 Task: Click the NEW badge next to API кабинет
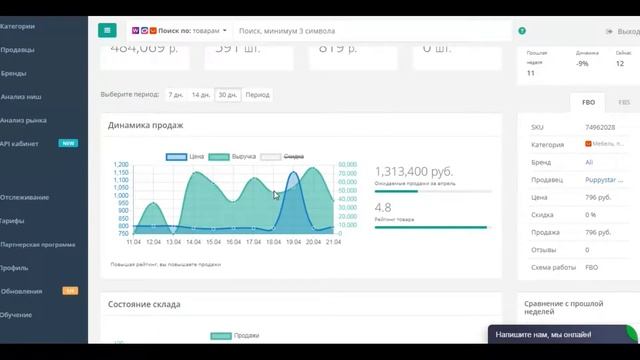[68, 143]
